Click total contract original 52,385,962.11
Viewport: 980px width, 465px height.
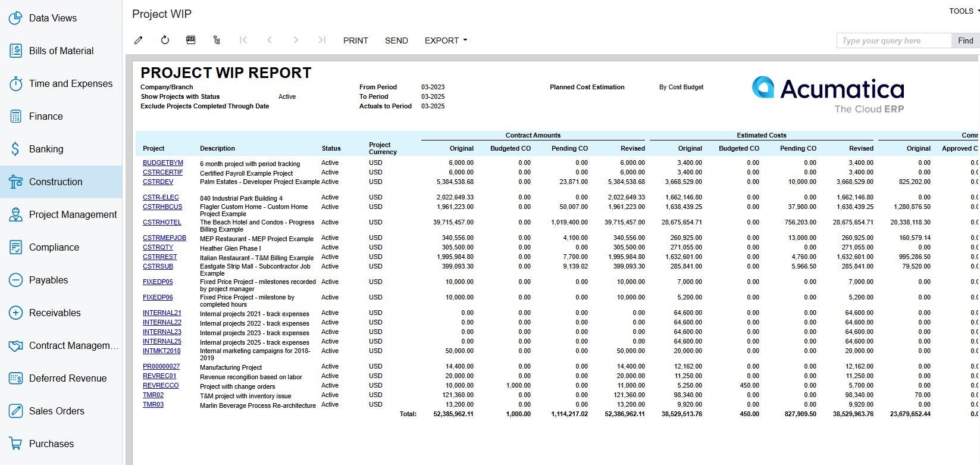pyautogui.click(x=453, y=414)
